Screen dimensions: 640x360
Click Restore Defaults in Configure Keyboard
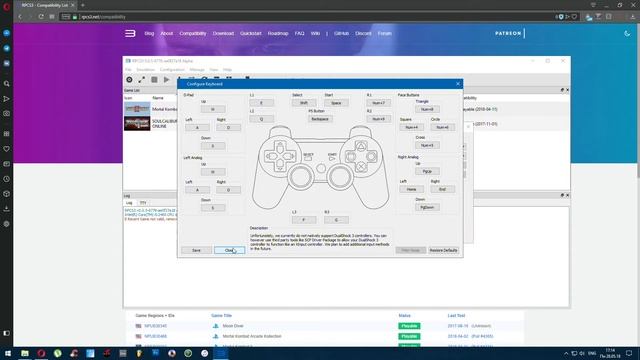443,250
